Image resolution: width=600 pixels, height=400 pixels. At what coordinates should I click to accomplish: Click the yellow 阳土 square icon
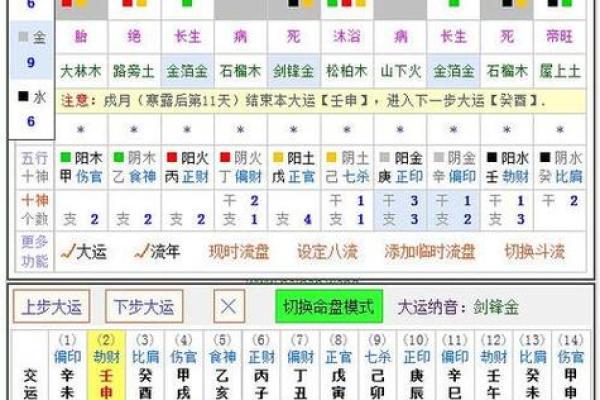[x=279, y=158]
